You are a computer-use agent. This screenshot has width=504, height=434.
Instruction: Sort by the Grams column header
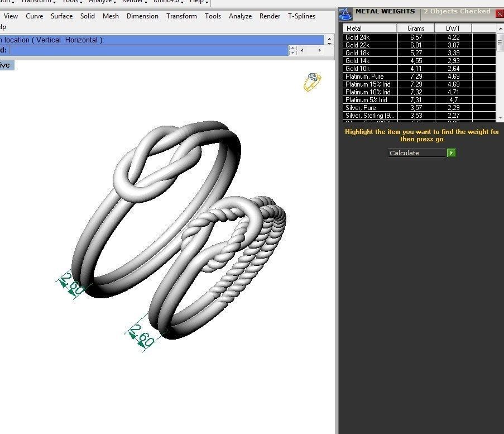click(x=416, y=28)
